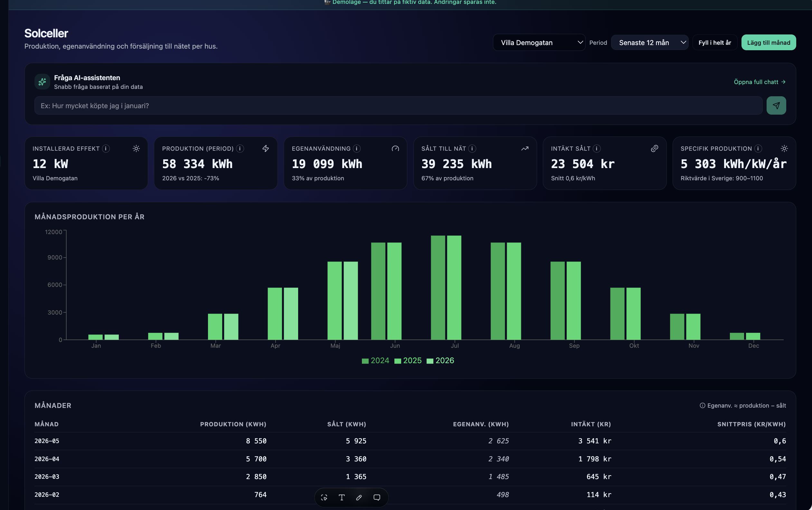The height and width of the screenshot is (510, 812).
Task: Select the 2026-04 table row label
Action: 47,459
